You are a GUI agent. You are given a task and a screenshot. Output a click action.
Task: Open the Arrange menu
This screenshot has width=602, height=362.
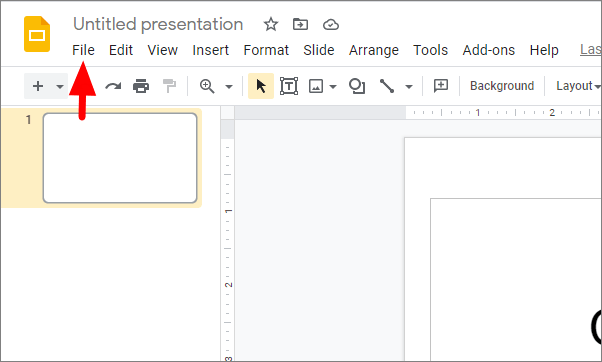[374, 50]
